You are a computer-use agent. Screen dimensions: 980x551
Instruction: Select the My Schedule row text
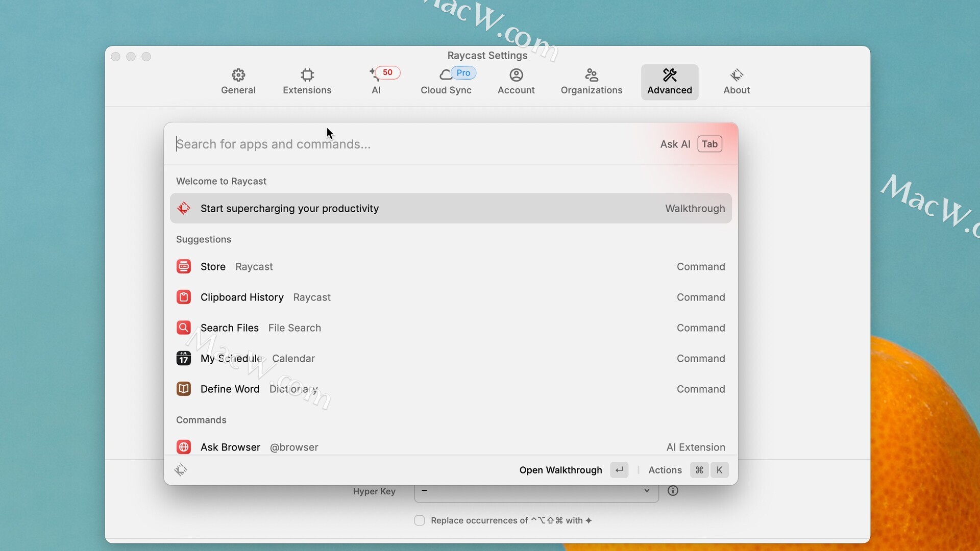(258, 358)
